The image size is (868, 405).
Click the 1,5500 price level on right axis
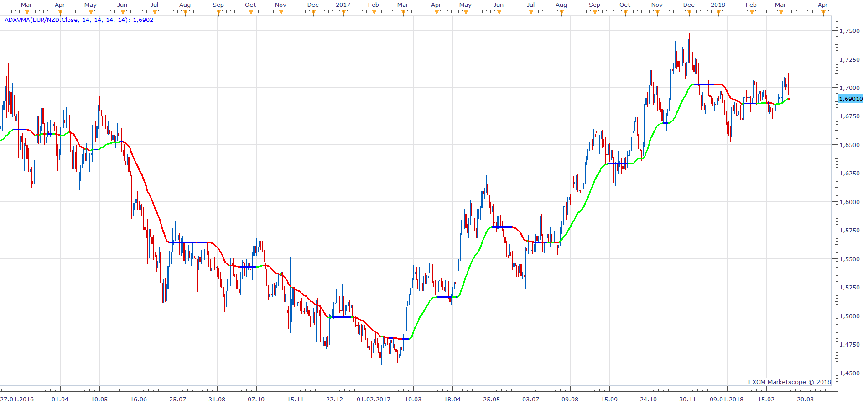(x=850, y=259)
